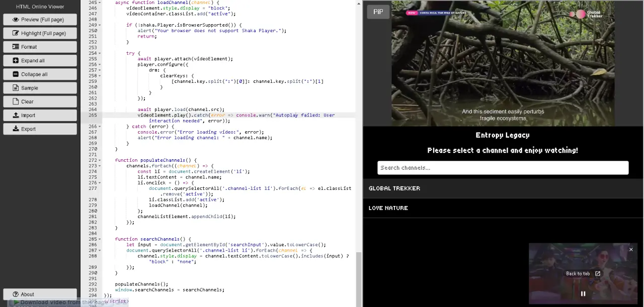Collapse loadChannel function at line 245
The image size is (644, 307).
(100, 3)
